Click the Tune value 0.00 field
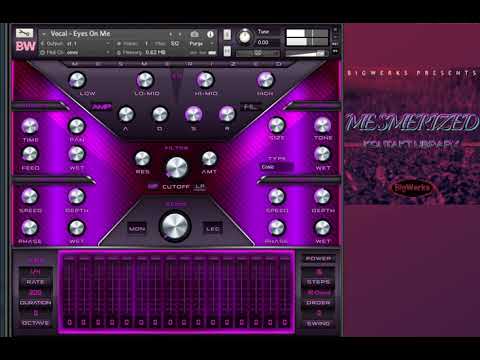This screenshot has height=360, width=480. tap(263, 42)
